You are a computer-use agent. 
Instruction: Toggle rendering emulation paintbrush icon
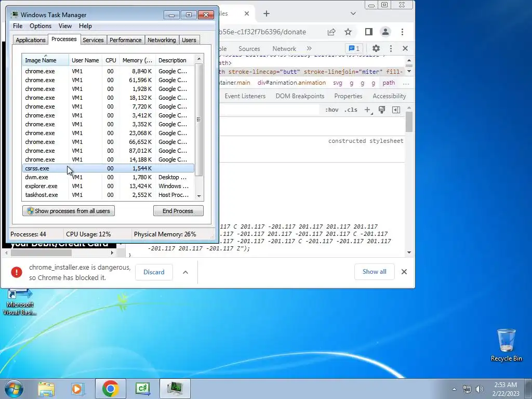[382, 110]
